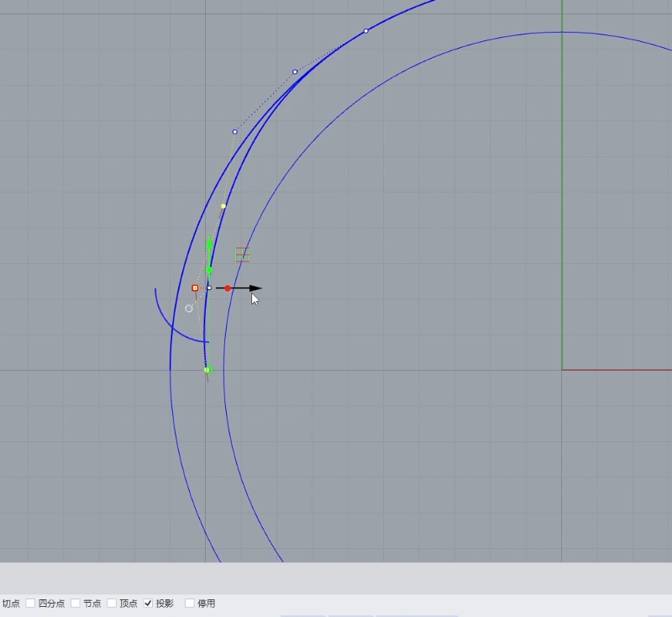Select the yellow control point on dotted polygon
The image size is (672, 617).
click(223, 206)
